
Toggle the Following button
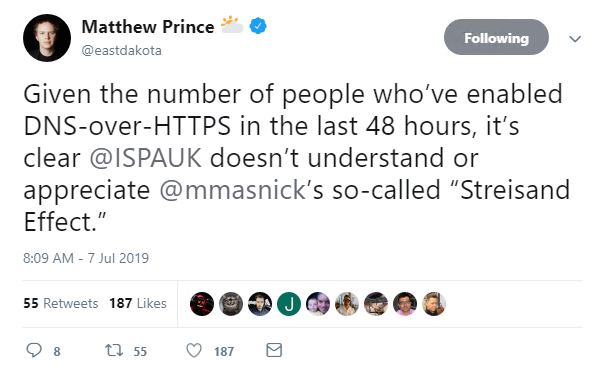tap(496, 37)
